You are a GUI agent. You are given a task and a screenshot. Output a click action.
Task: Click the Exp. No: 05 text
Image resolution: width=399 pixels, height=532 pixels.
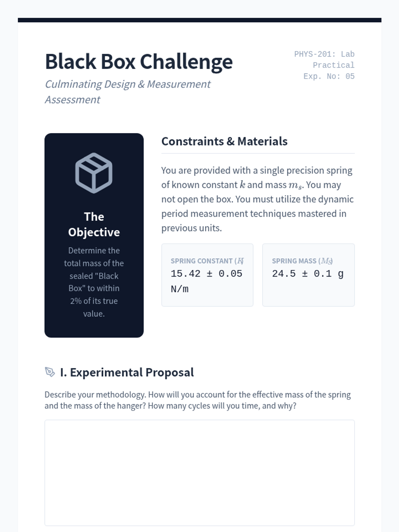pyautogui.click(x=329, y=76)
